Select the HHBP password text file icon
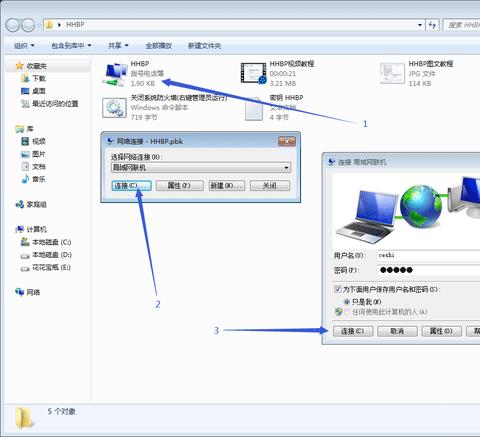Image resolution: width=480 pixels, height=437 pixels. (254, 109)
